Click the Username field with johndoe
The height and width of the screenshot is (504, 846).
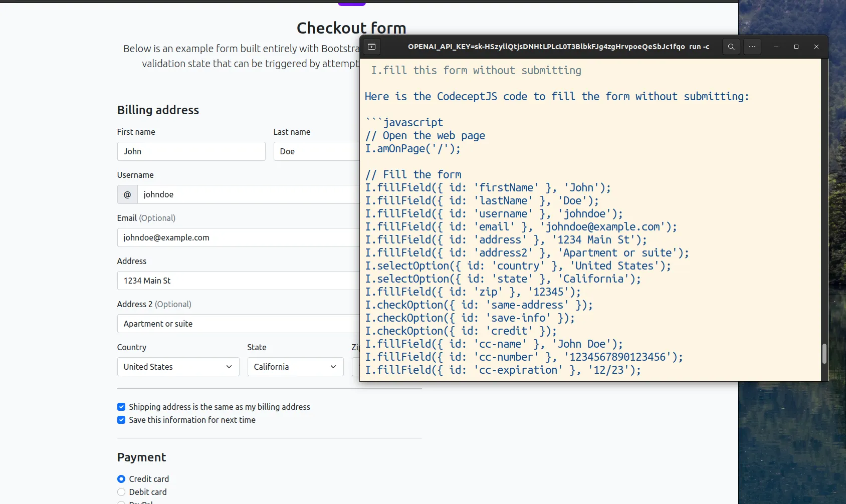click(248, 194)
